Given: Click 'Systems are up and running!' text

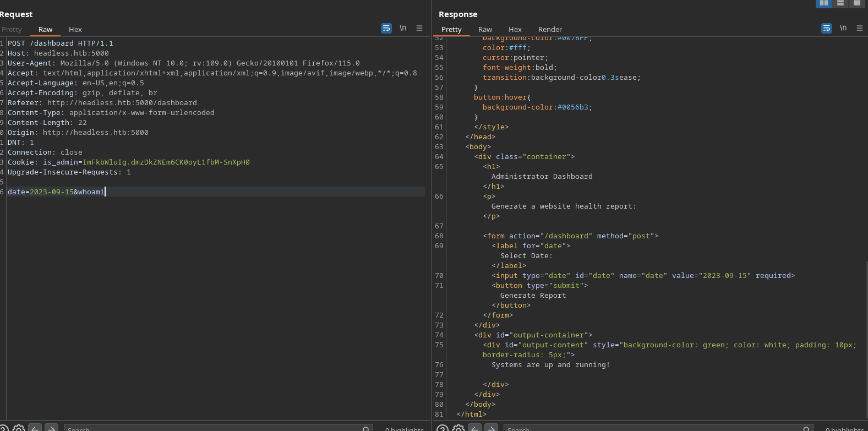Looking at the screenshot, I should pyautogui.click(x=550, y=365).
